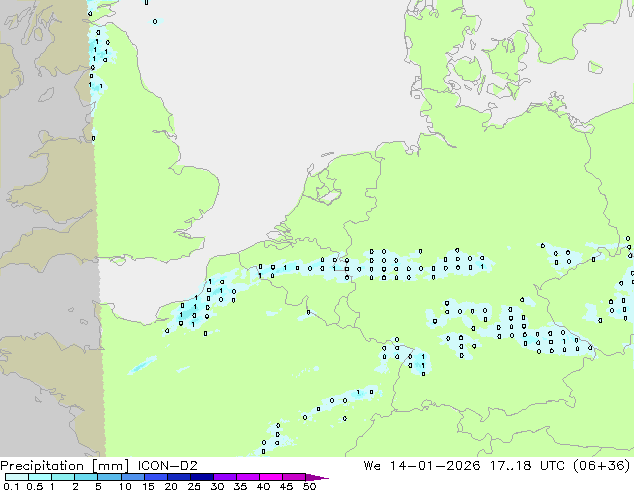Click the 25–30 mm dark blue legend swatch
The height and width of the screenshot is (490, 634).
[x=202, y=477]
